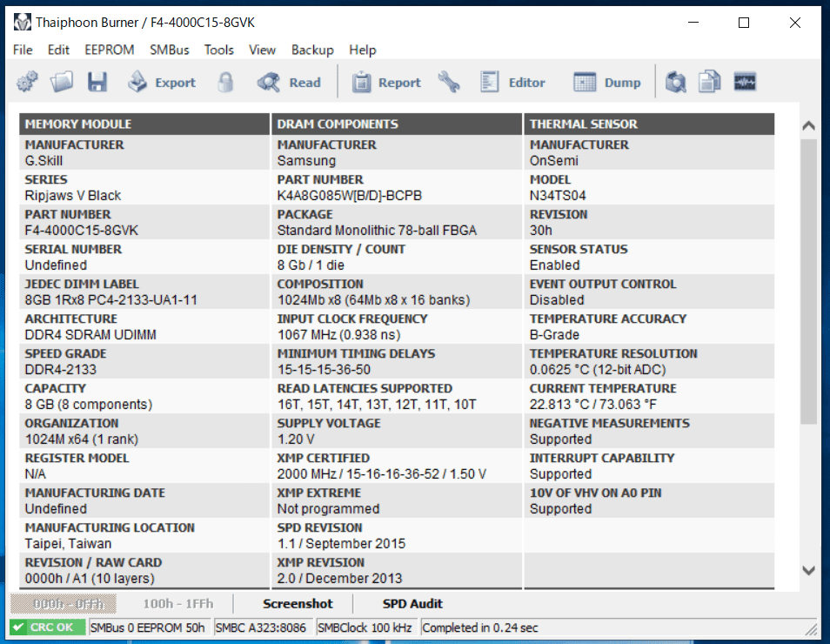Click the waveform monitor icon

(x=745, y=82)
